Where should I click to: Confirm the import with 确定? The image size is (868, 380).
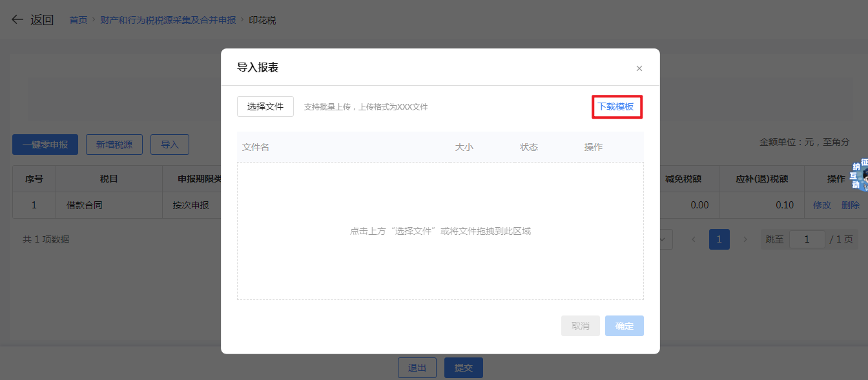[x=624, y=326]
